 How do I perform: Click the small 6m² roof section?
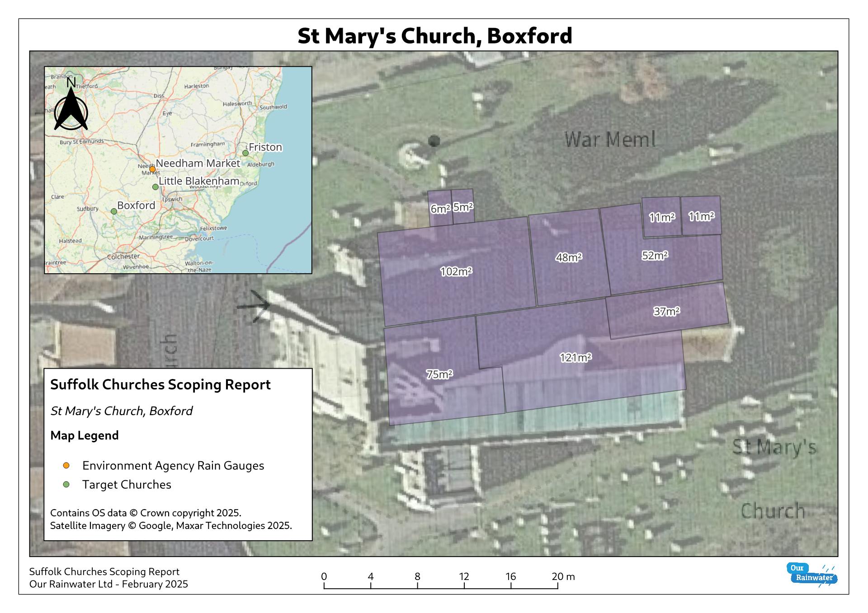(x=439, y=209)
